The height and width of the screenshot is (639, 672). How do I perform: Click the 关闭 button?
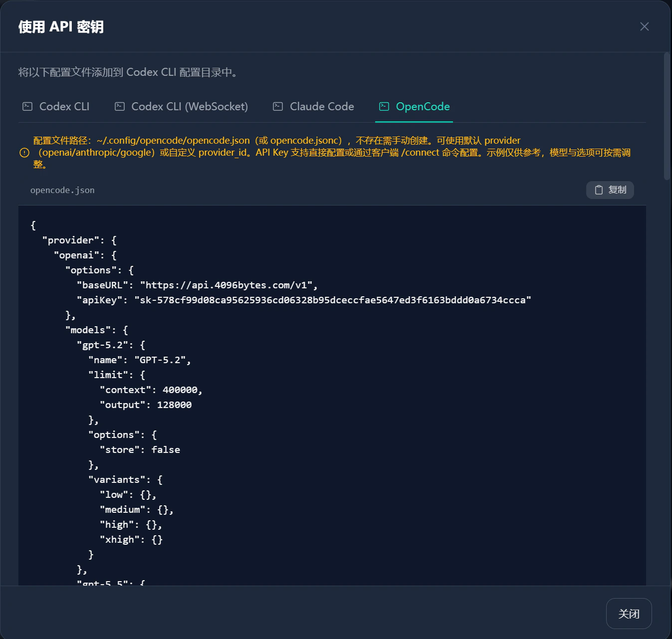point(629,614)
